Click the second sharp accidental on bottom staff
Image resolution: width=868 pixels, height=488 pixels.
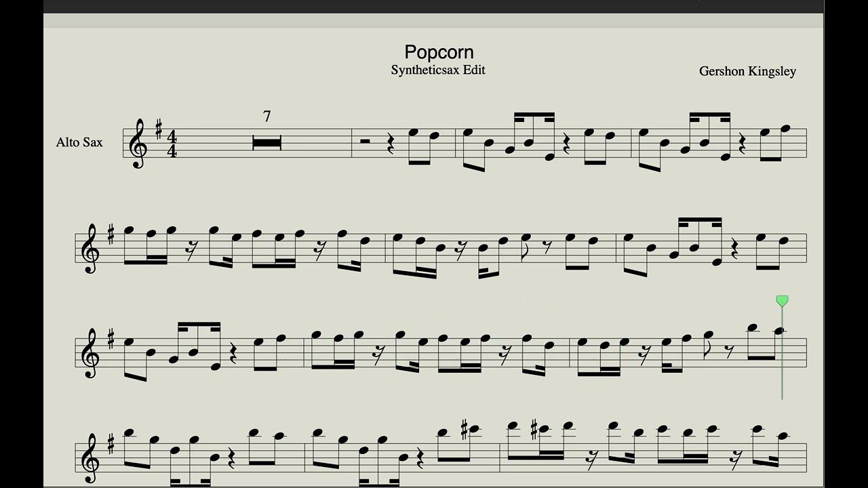pos(535,428)
